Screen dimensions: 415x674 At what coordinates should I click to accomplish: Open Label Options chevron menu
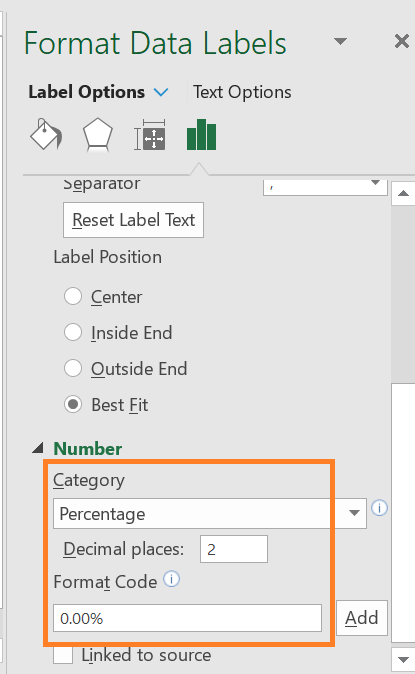[x=161, y=92]
